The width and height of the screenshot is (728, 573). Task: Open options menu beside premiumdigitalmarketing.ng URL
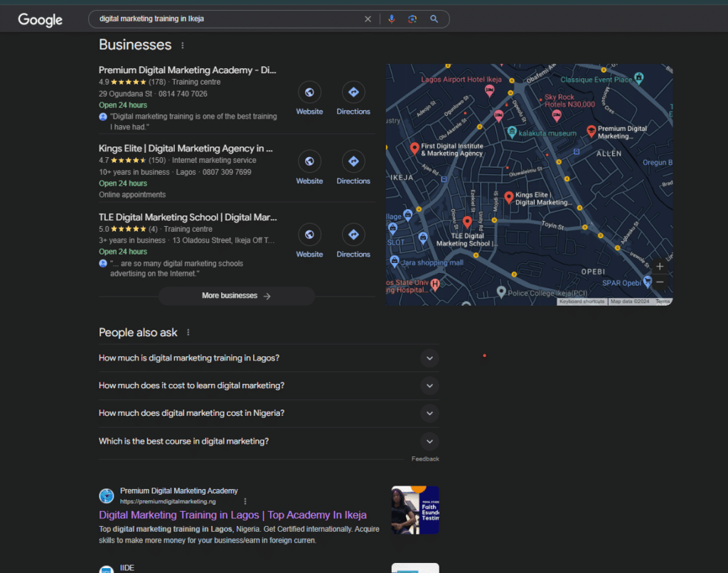[245, 501]
